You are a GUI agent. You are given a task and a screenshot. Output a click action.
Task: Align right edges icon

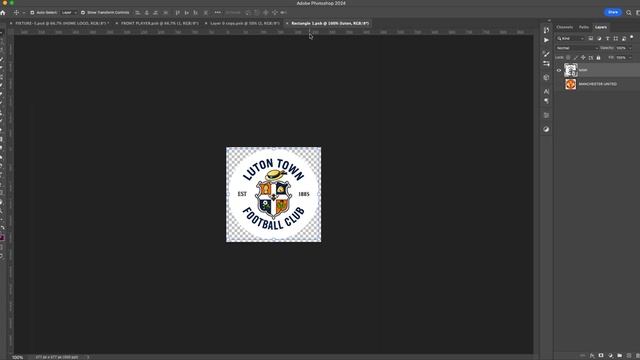pos(156,13)
